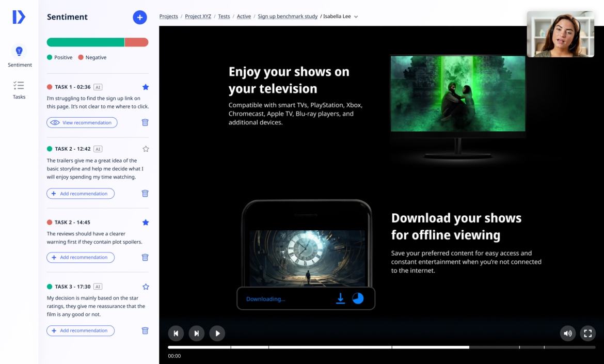
Task: Delete the TASK 1 - 02:36 sentiment
Action: [145, 122]
